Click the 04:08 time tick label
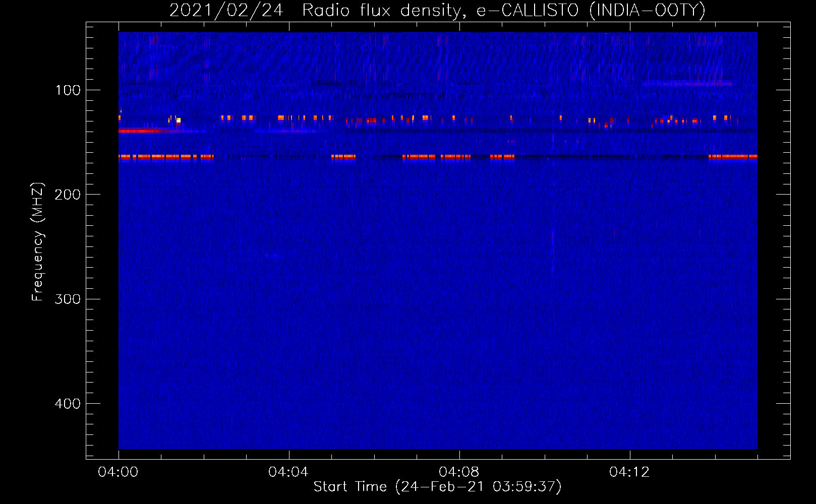This screenshot has width=816, height=504. coord(459,472)
